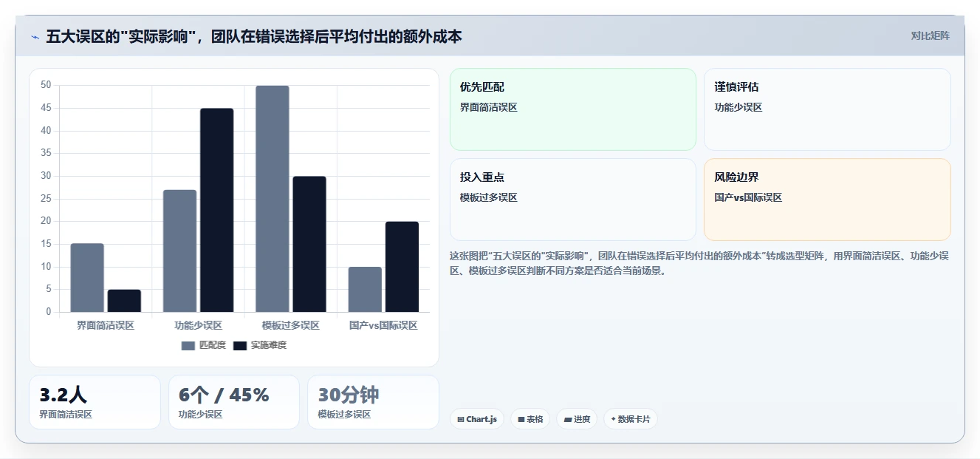
Task: Click the 匹配度 legend color swatch
Action: click(188, 346)
